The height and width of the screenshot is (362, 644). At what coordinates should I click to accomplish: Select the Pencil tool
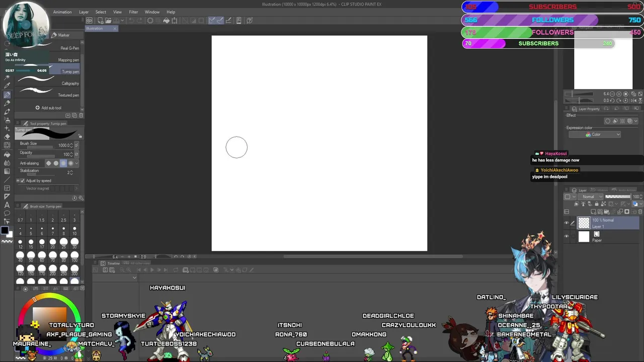coord(7,103)
